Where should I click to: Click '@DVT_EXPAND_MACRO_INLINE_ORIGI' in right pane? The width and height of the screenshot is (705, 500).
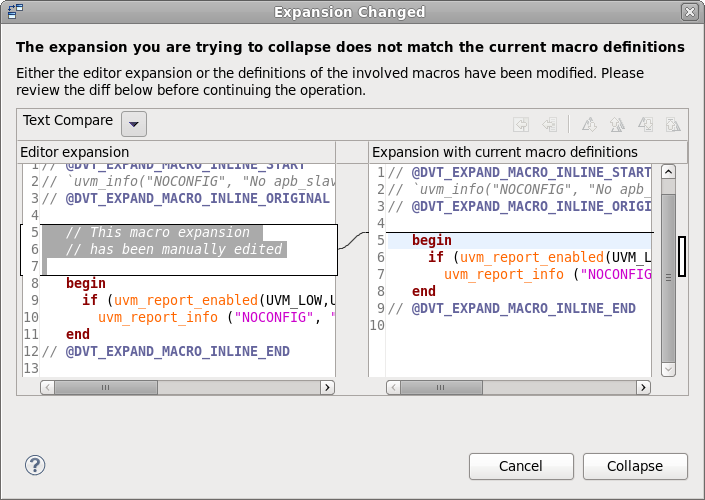coord(531,206)
